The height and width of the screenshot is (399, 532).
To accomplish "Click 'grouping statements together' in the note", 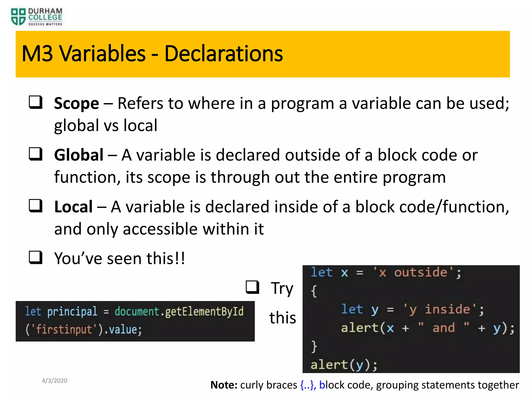I will (x=448, y=385).
